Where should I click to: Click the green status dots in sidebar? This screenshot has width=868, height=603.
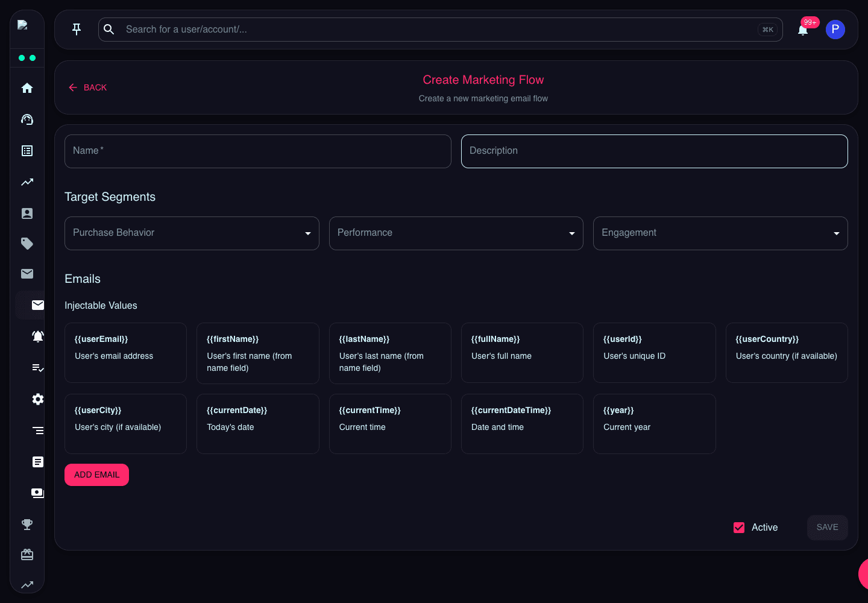(x=27, y=58)
